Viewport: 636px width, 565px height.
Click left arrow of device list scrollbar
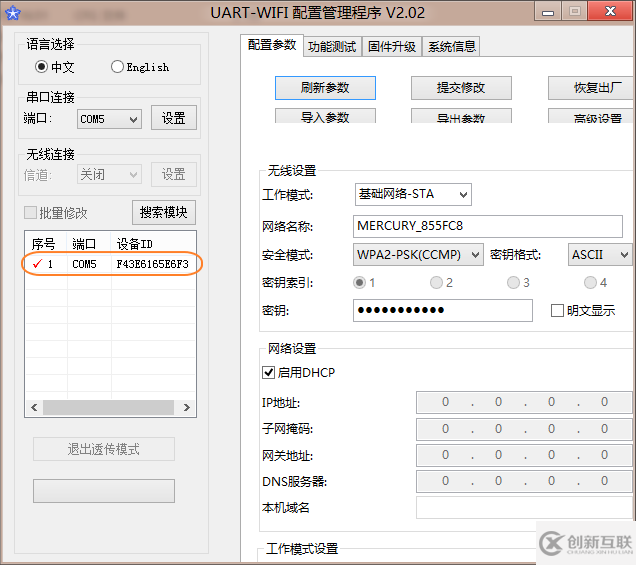coord(34,408)
